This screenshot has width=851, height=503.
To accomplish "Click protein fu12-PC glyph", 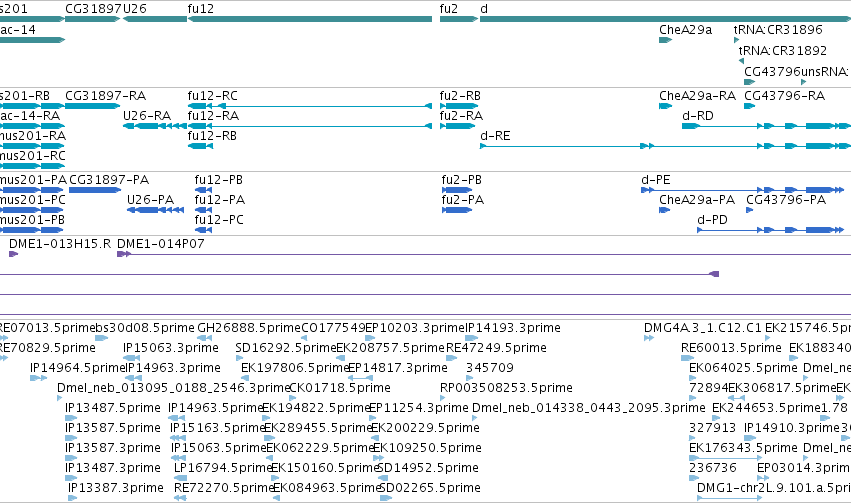I will 203,230.
